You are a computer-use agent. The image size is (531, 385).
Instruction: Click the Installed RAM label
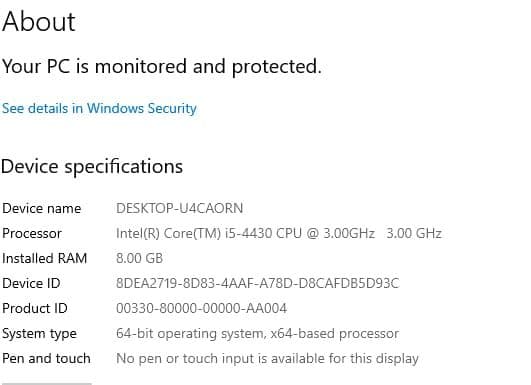[45, 258]
